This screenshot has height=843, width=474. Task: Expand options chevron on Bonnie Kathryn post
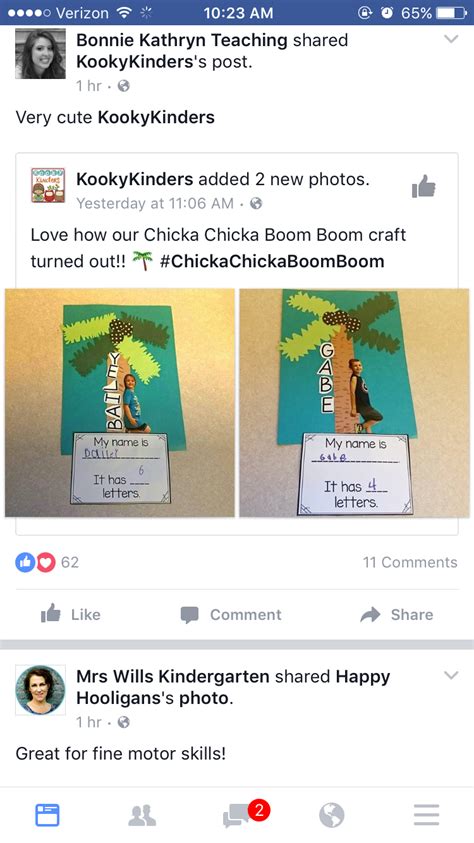(451, 39)
